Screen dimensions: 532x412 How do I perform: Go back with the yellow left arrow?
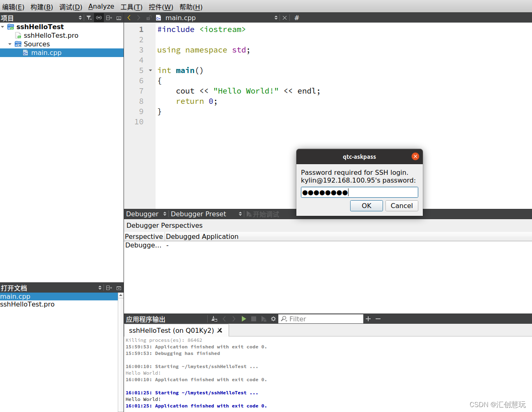tap(129, 18)
